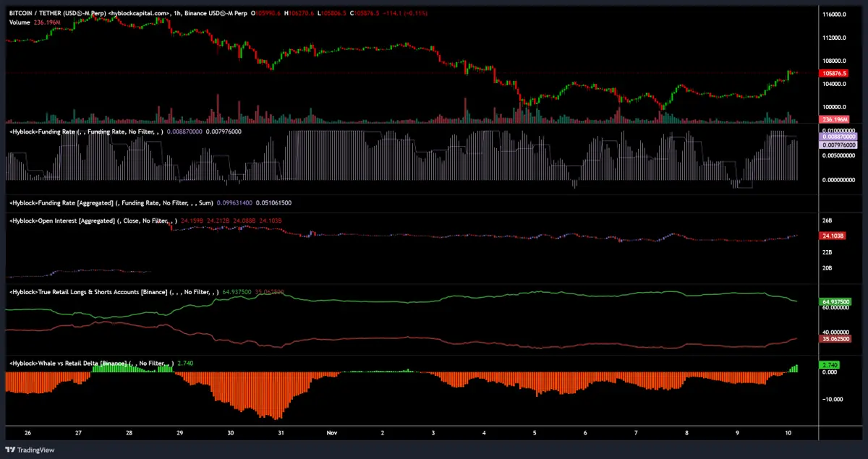Click the 30 date on the time axis
The width and height of the screenshot is (868, 459).
pos(230,433)
